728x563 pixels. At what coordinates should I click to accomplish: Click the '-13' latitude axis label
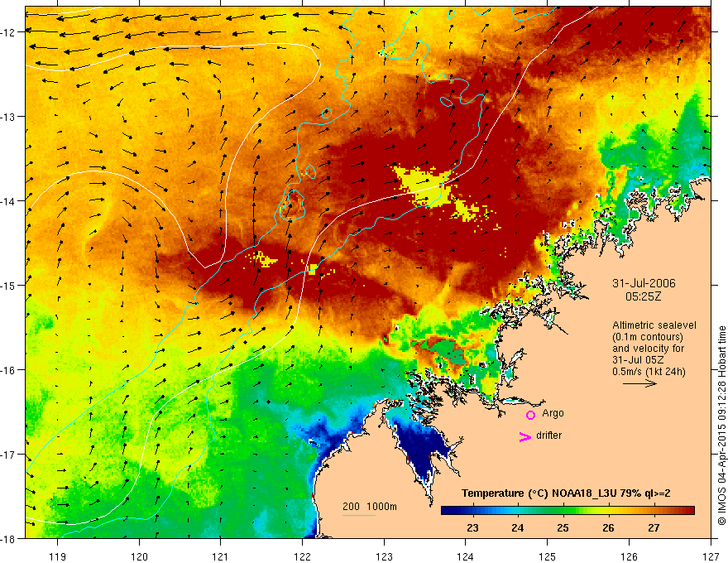pyautogui.click(x=8, y=117)
